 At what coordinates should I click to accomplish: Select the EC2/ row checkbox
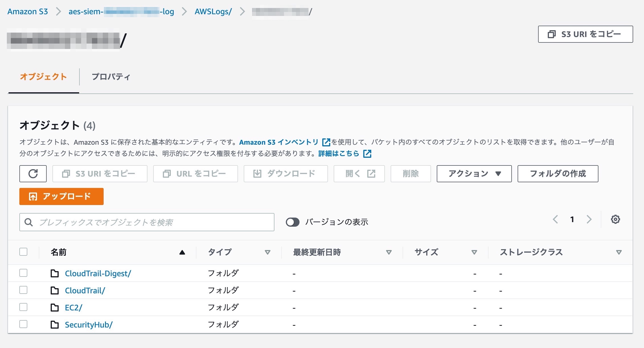point(23,307)
